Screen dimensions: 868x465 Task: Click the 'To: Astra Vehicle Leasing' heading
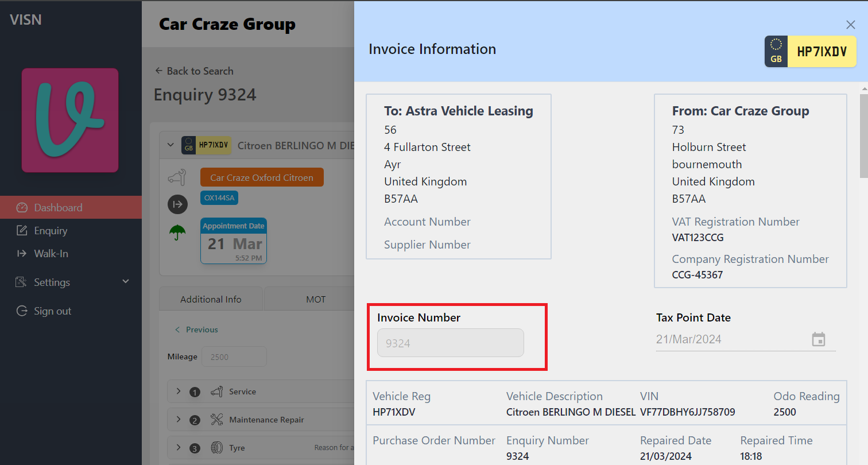point(459,111)
